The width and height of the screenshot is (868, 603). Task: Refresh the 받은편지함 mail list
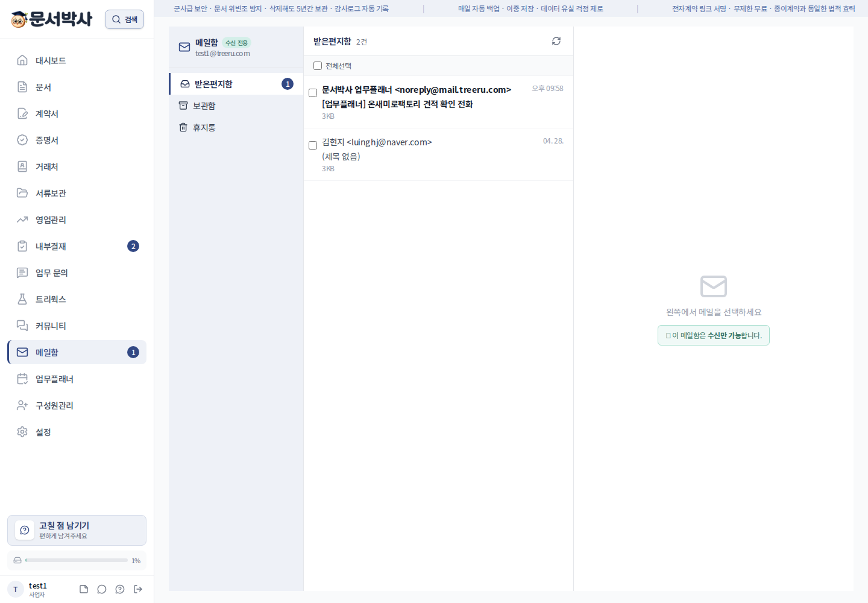pos(556,41)
